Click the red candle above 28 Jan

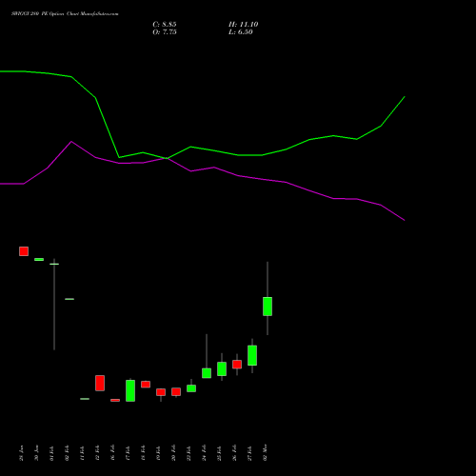coord(24,251)
